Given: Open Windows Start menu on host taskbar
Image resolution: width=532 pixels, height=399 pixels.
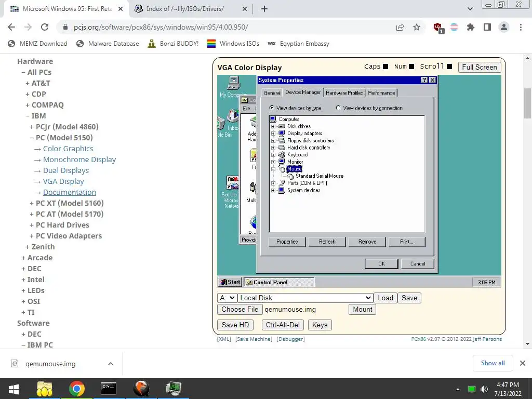Looking at the screenshot, I should coord(14,389).
